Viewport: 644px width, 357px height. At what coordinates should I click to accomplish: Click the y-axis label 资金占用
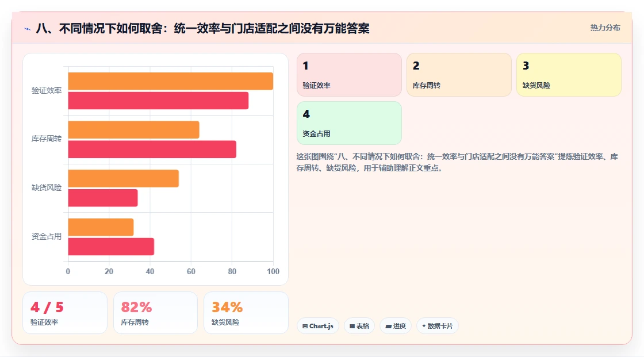[47, 236]
